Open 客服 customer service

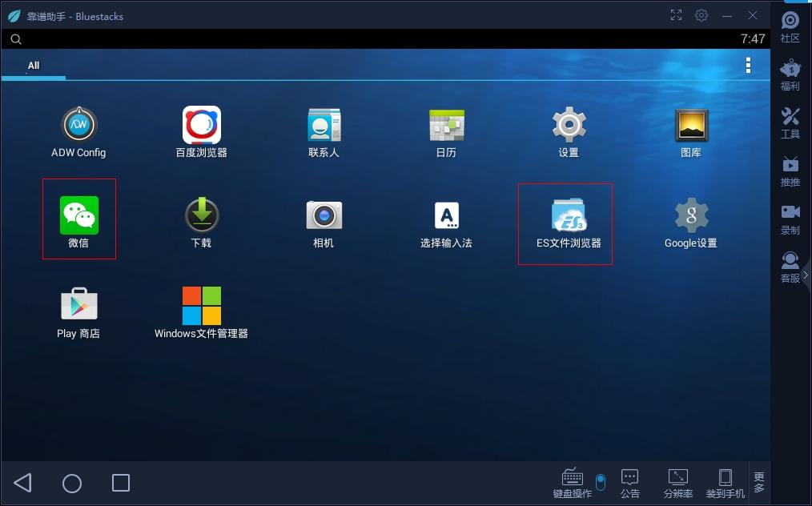(790, 267)
